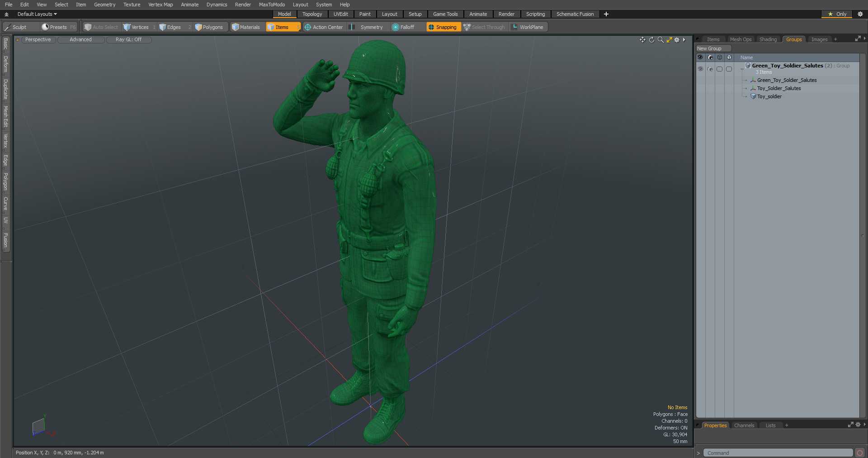
Task: Open the Schematic Fusion layout tab
Action: pos(575,14)
